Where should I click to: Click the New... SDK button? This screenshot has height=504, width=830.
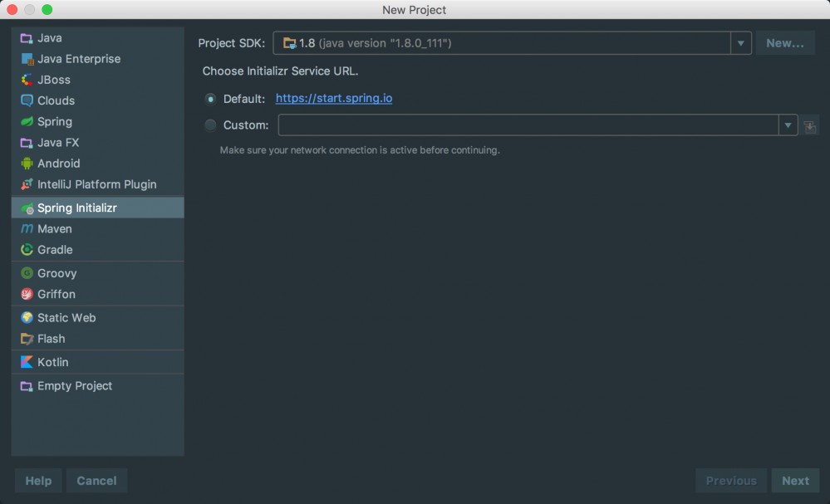(x=785, y=43)
